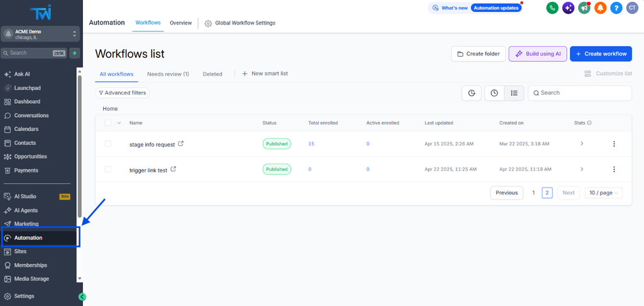
Task: Open the blue help question-mark icon
Action: [616, 8]
